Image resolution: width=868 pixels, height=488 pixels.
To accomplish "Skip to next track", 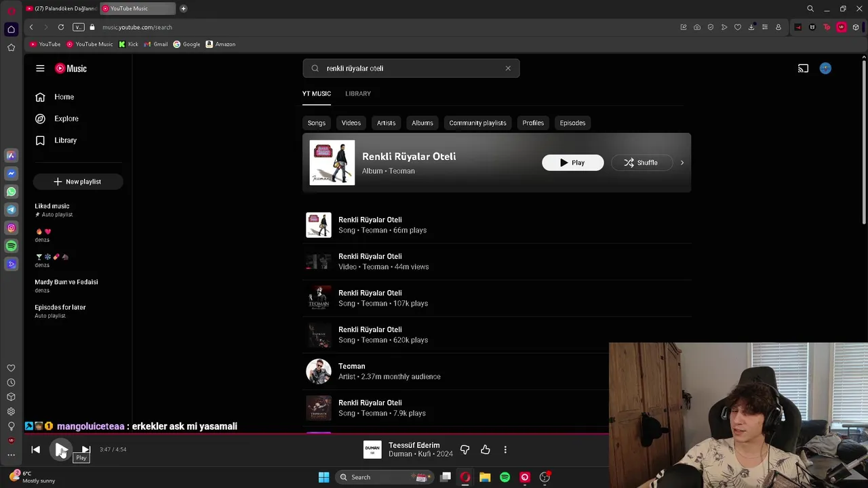I will coord(86,449).
